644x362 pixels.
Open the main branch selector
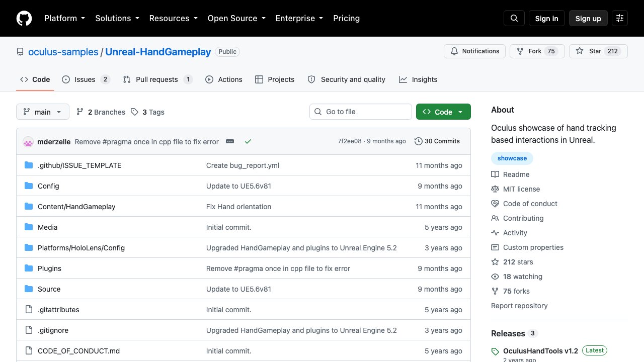(x=43, y=112)
